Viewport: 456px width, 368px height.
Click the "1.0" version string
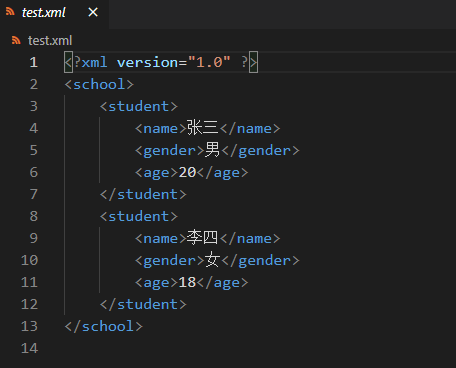[x=209, y=62]
